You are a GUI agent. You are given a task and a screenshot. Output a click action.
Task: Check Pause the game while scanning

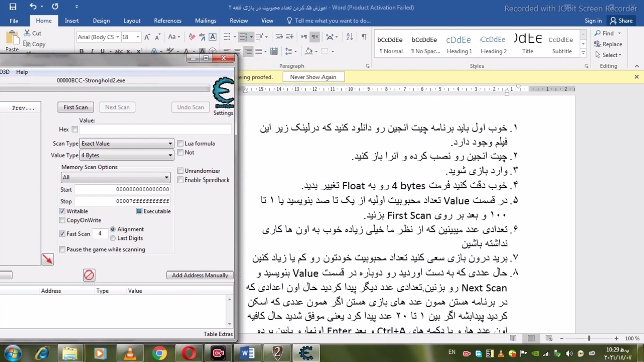62,249
